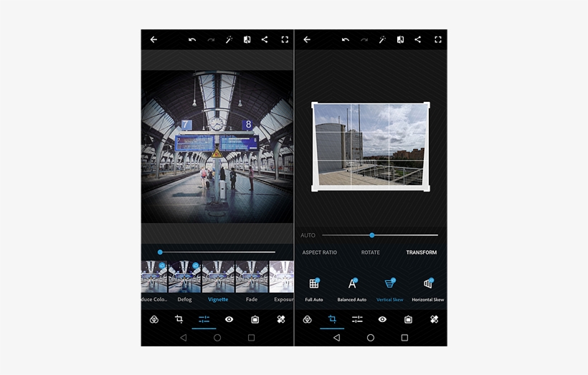Tap auto-enhance magic wand in right screen
Image resolution: width=588 pixels, height=375 pixels.
(382, 39)
